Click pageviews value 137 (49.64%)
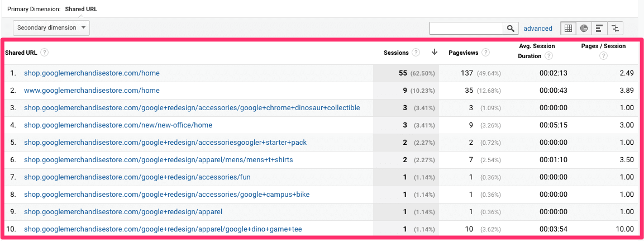Image resolution: width=644 pixels, height=241 pixels. (481, 73)
